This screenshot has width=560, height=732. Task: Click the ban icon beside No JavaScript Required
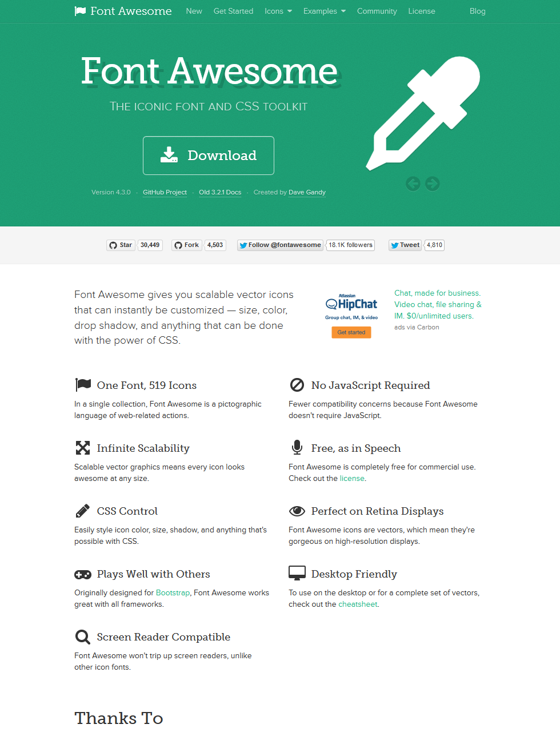coord(297,385)
